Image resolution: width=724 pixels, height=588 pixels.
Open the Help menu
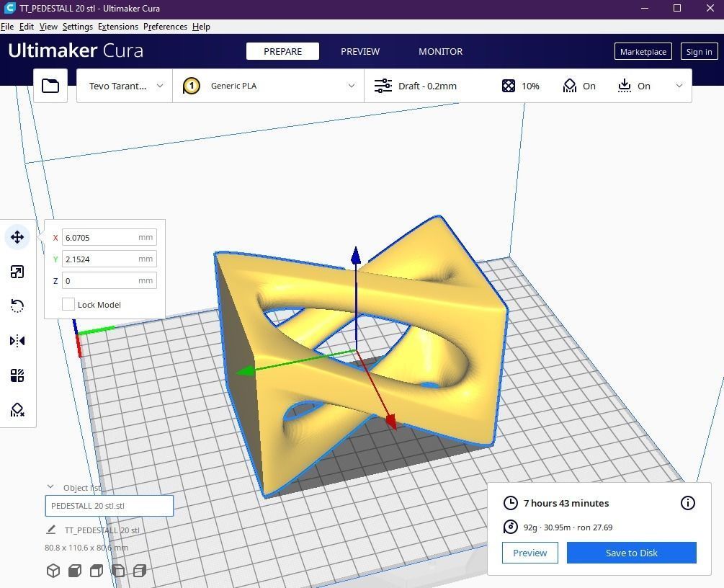(x=201, y=27)
